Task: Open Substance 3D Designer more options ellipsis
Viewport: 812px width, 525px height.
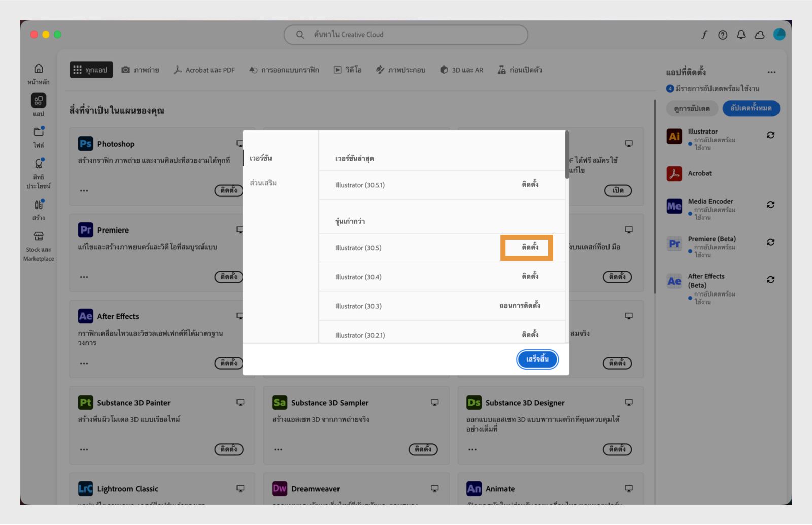Action: (472, 450)
